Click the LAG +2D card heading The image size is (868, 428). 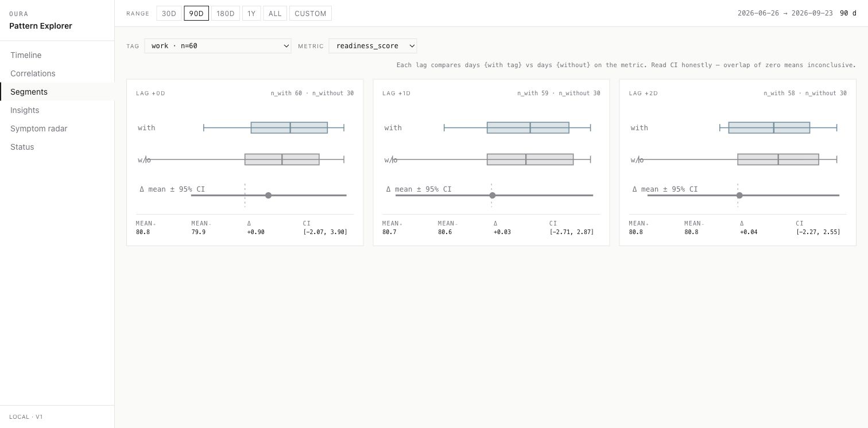click(x=644, y=93)
